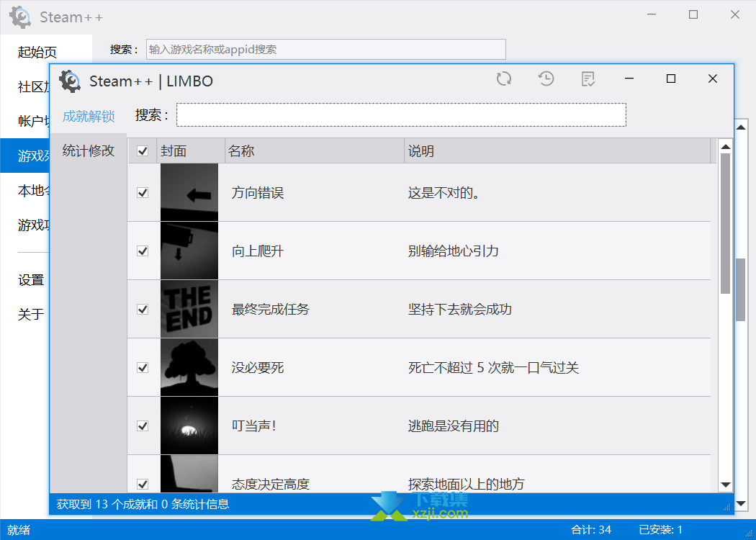Sort by the 封面 column header

(x=192, y=151)
